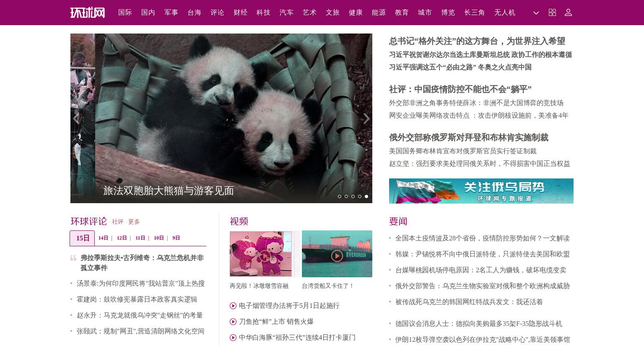Open the 军事 navigation menu item
644x346 pixels.
click(x=171, y=13)
